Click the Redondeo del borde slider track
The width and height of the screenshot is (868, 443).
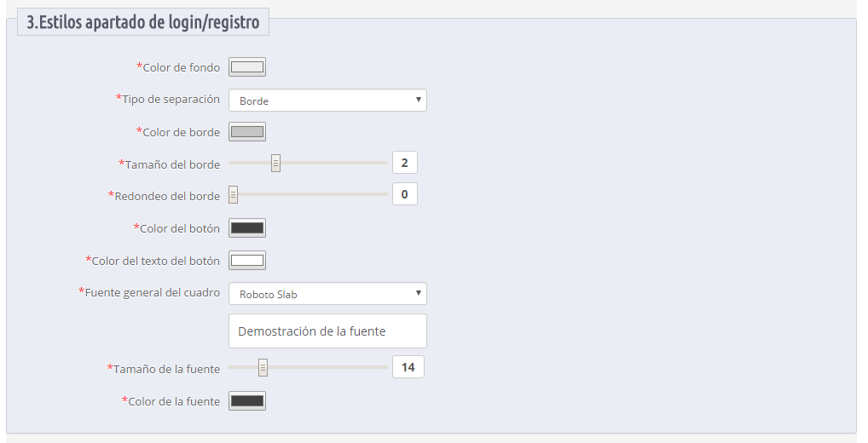pyautogui.click(x=309, y=194)
